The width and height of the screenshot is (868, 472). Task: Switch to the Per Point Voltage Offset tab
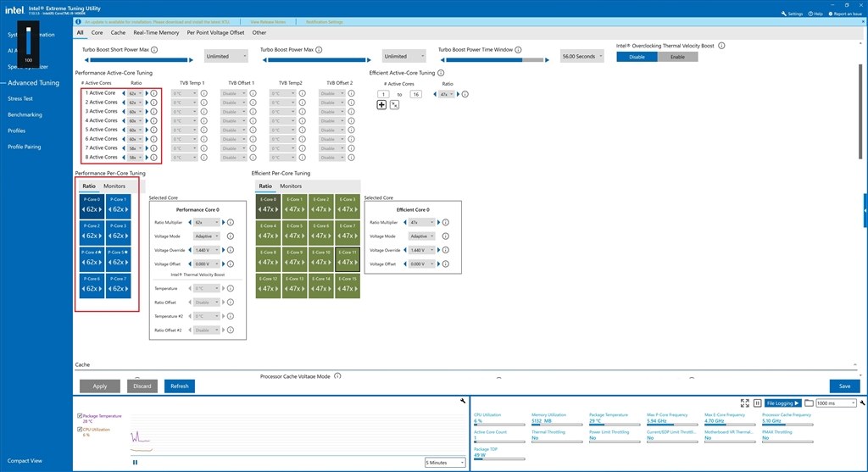pos(215,33)
